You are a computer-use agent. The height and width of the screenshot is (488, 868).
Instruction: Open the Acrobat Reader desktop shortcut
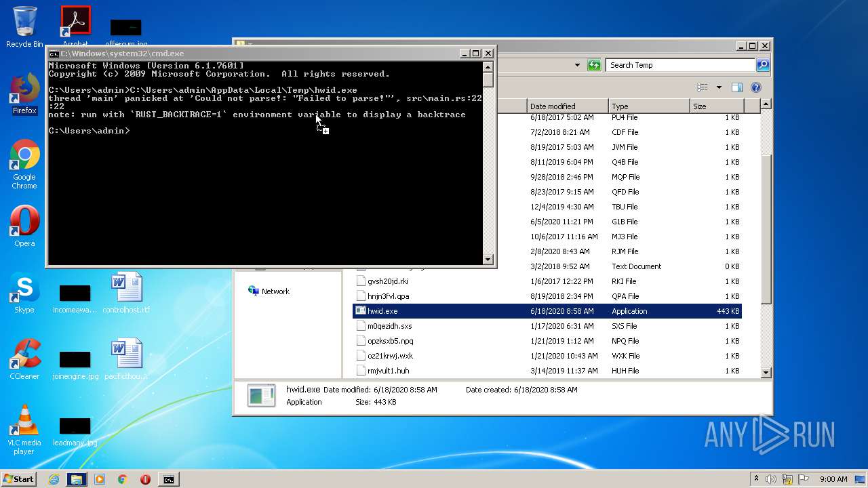tap(75, 26)
